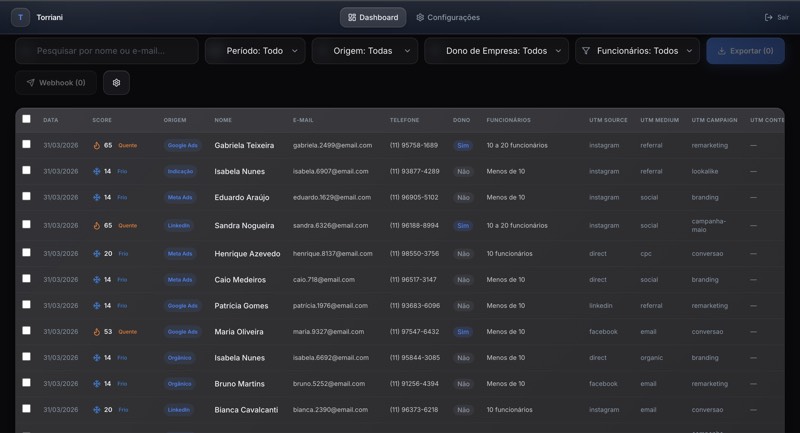The image size is (800, 433).
Task: Open the Configurações tab
Action: click(448, 17)
